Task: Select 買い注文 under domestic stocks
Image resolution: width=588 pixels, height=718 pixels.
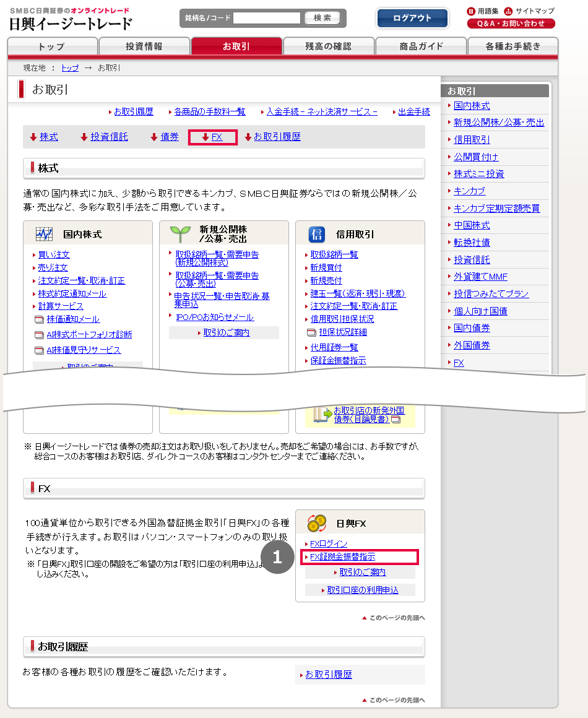Action: coord(54,255)
